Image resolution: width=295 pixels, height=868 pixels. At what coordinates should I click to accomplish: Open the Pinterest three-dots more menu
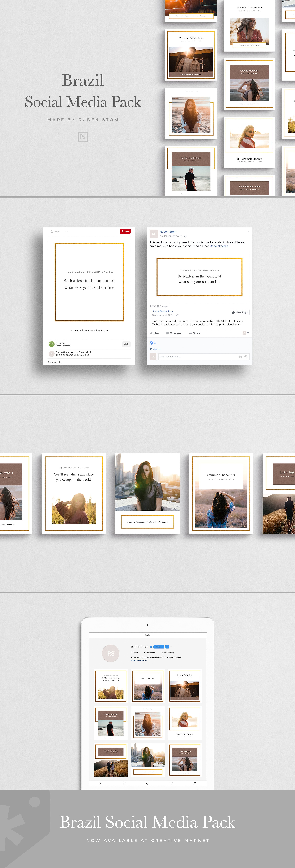(66, 231)
